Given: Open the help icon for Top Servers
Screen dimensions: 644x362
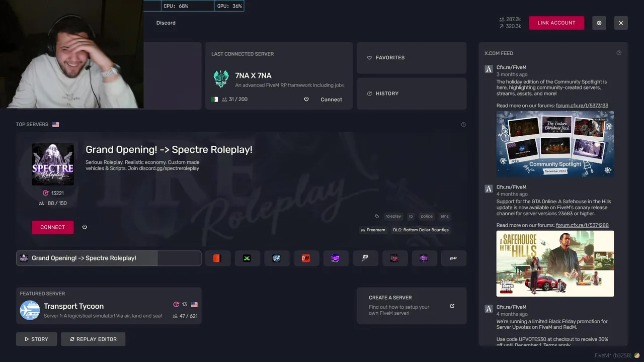Looking at the screenshot, I should 463,125.
